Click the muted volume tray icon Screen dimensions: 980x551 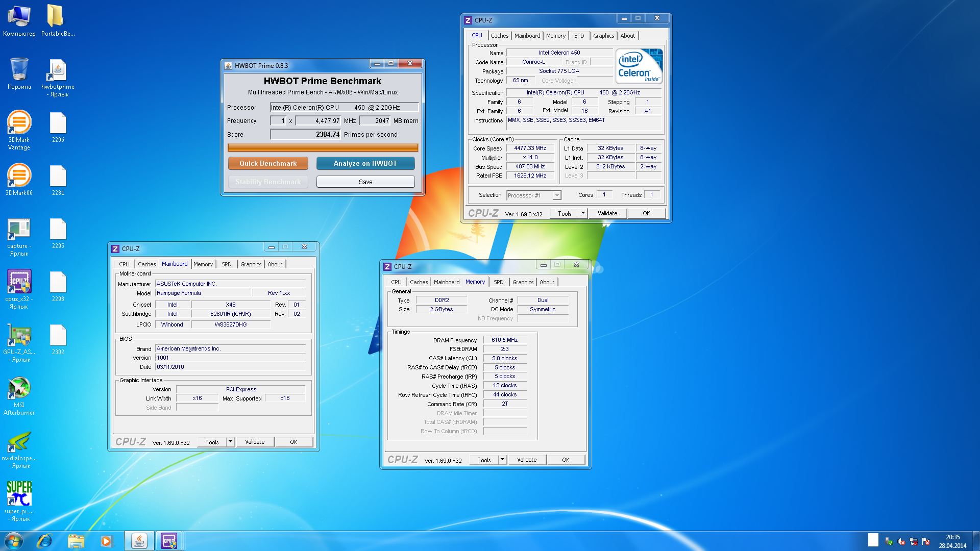(x=901, y=542)
